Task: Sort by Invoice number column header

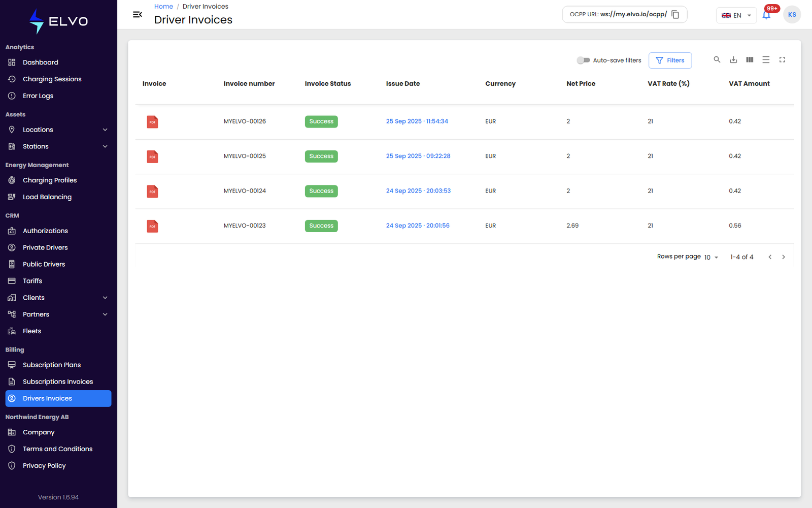Action: (249, 84)
